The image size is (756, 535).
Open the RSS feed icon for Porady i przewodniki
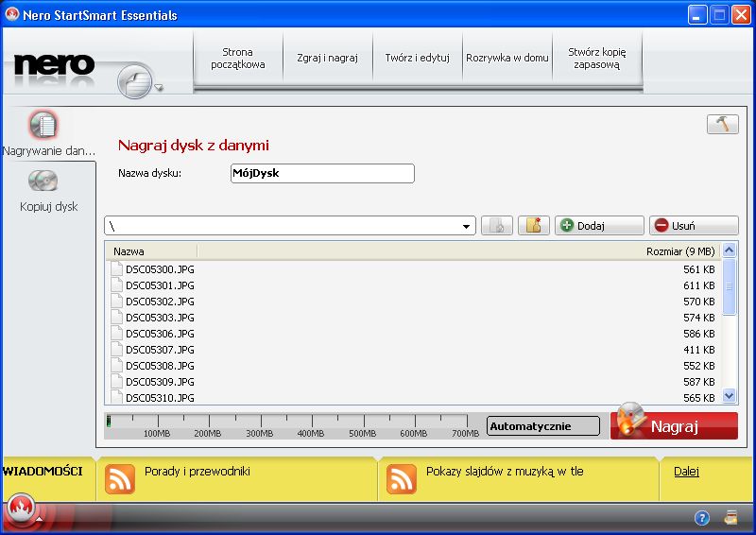pos(120,479)
